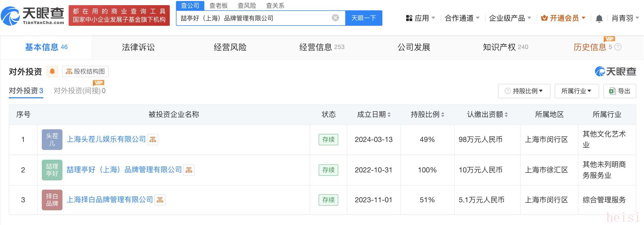Clear the company search field
Screen dimensions: 644x225
[335, 18]
